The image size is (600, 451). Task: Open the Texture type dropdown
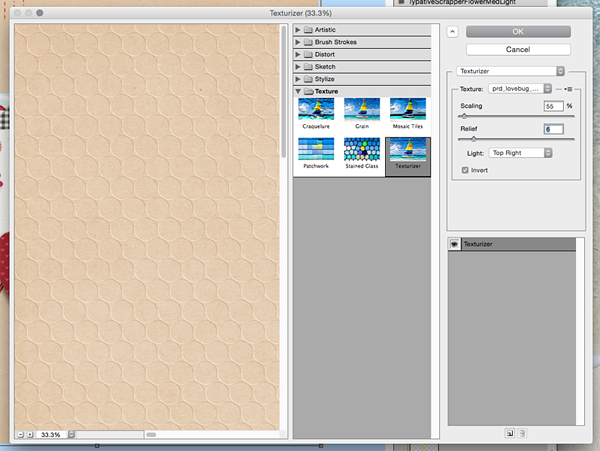(520, 89)
